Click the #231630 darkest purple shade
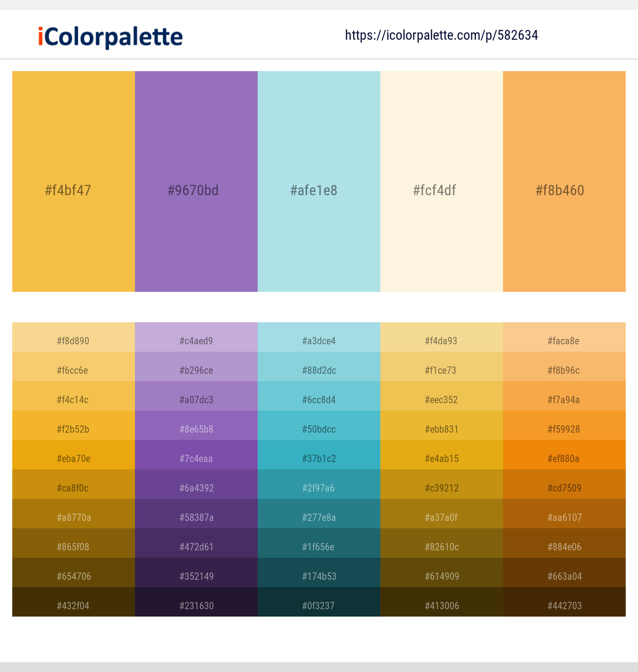 tap(196, 602)
